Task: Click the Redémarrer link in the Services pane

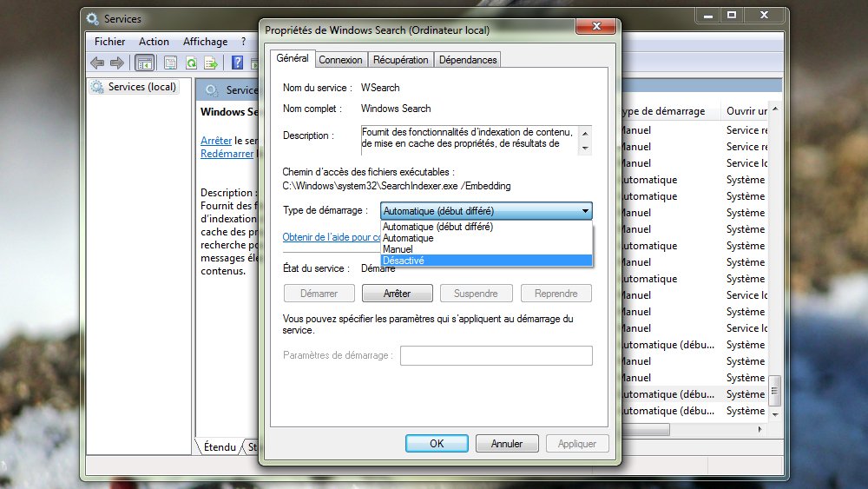Action: (227, 154)
